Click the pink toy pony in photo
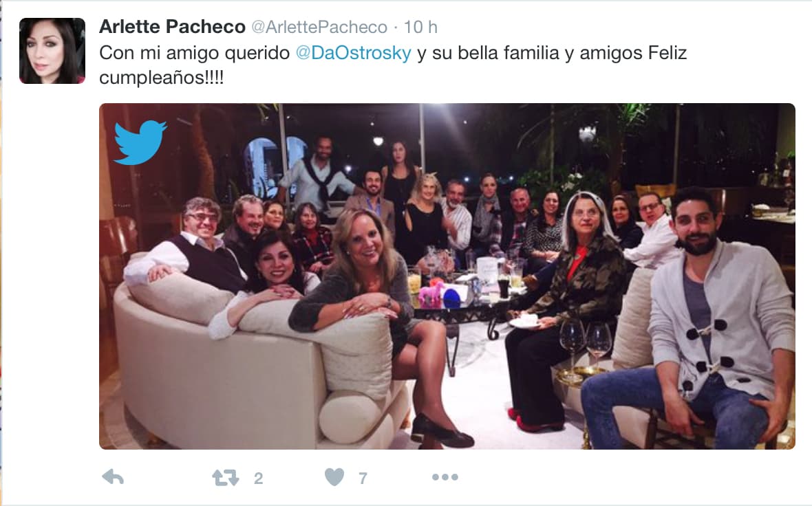This screenshot has width=812, height=506. click(431, 294)
